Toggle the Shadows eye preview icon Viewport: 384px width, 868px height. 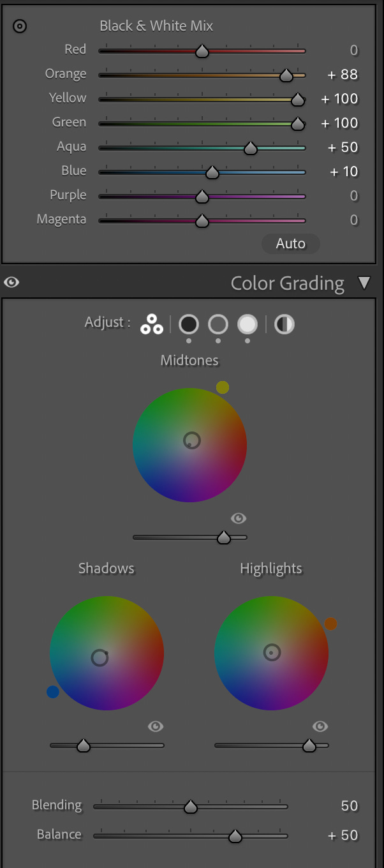[156, 726]
